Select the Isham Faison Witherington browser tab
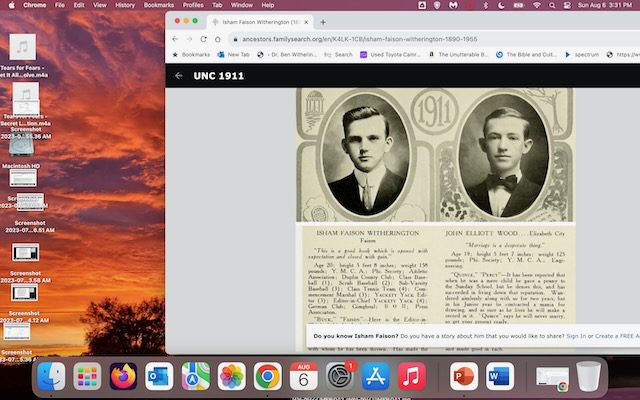Image resolution: width=640 pixels, height=400 pixels. click(260, 22)
